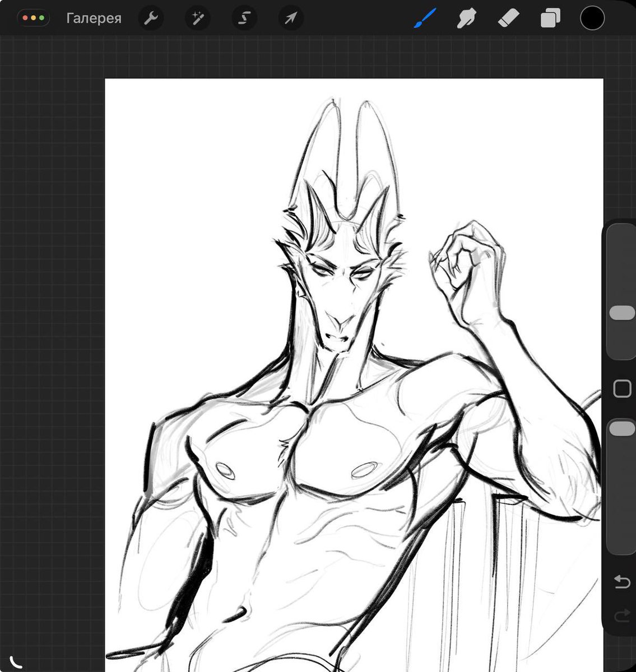Undo the last stroke with sidebar arrow
The image size is (636, 672).
click(x=622, y=582)
